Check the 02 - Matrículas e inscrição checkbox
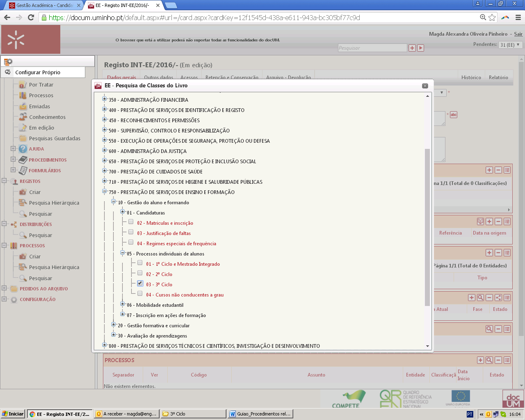 click(131, 222)
